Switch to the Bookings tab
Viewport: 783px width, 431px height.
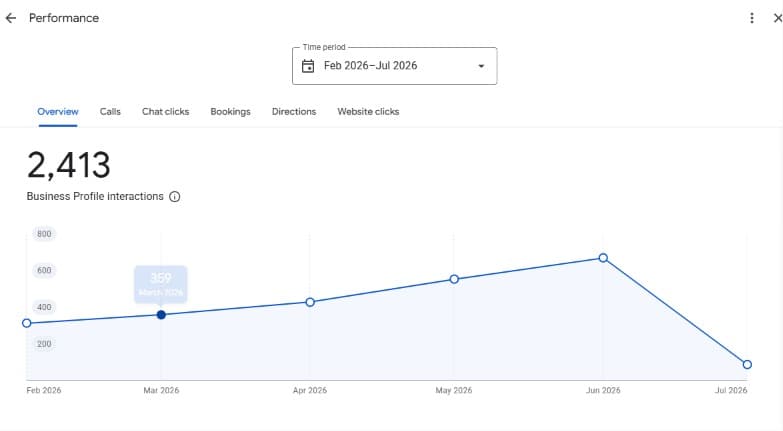(230, 112)
